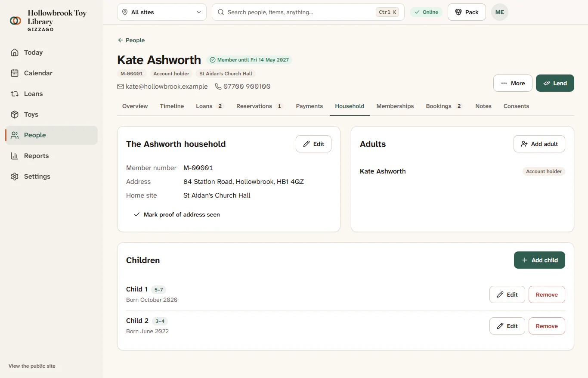Click the search people and items field
Screen dimensions: 588x378
click(308, 12)
